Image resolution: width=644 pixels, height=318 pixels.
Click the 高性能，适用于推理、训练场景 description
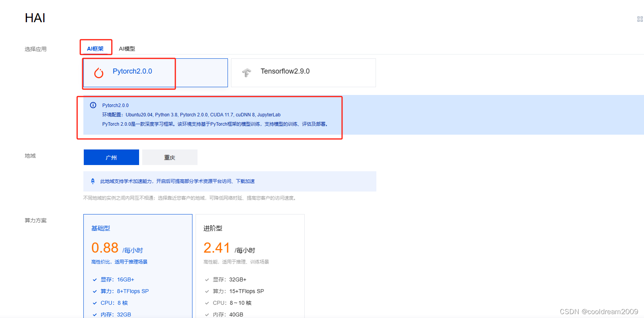(236, 262)
